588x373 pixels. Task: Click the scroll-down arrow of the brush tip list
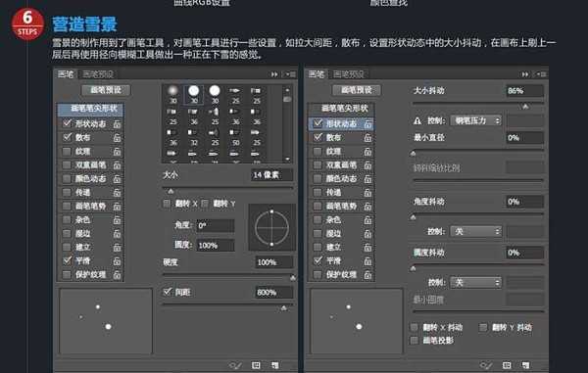(287, 159)
